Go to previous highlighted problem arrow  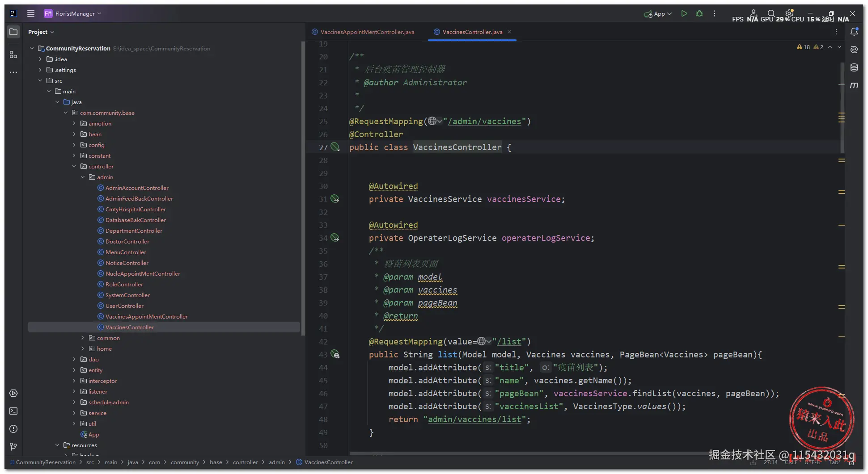click(x=830, y=47)
